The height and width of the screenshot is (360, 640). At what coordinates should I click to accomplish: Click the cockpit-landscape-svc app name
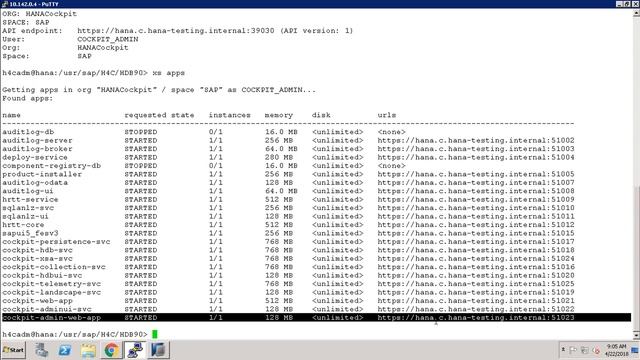pyautogui.click(x=51, y=292)
